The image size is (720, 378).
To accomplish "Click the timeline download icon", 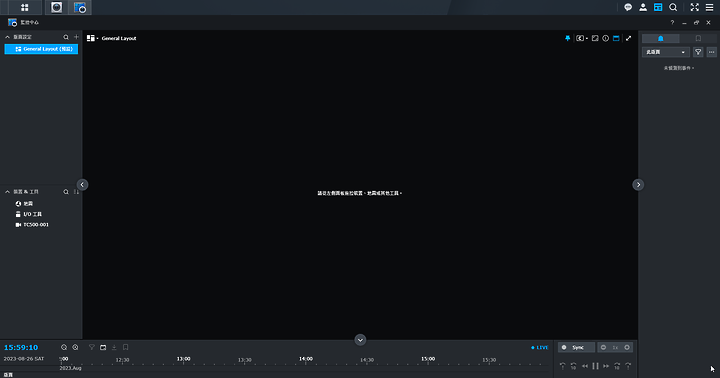I will (114, 347).
